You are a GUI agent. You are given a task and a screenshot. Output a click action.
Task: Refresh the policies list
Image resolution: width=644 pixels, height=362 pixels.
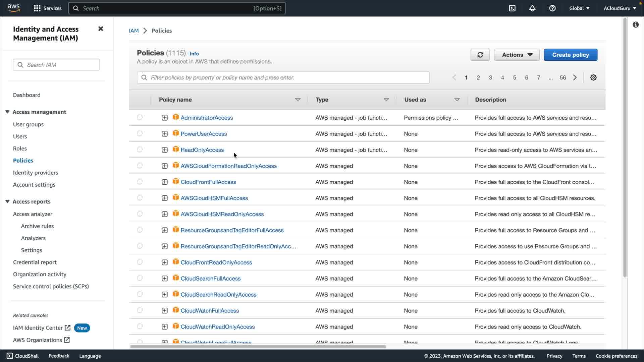(x=480, y=55)
